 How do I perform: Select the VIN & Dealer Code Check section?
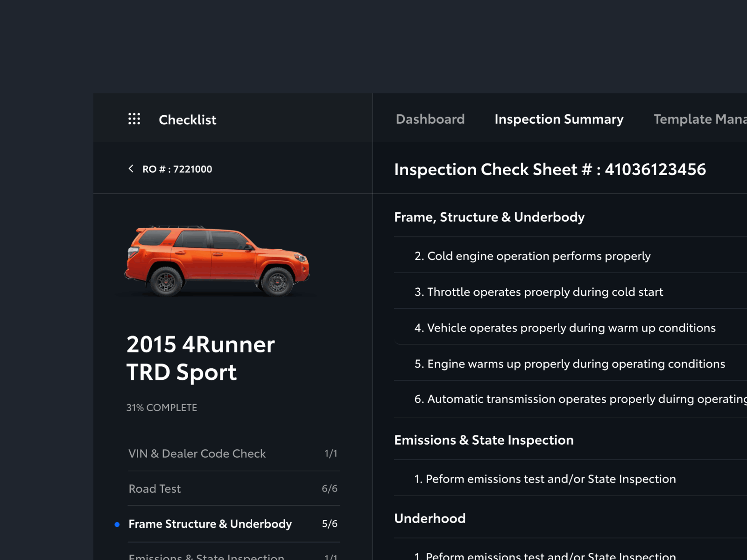click(197, 453)
